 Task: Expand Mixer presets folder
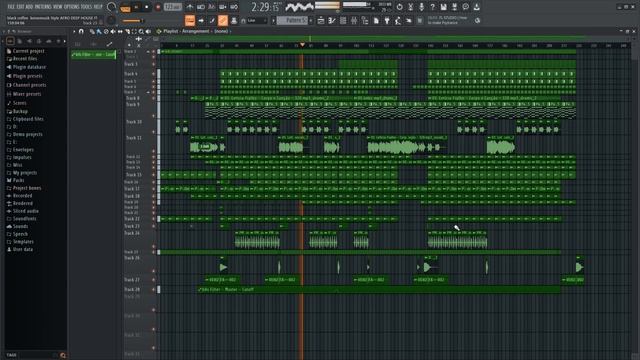(27, 94)
